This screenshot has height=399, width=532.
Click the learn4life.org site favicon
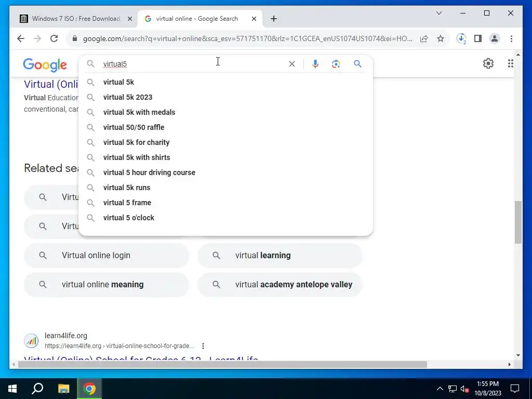(x=31, y=341)
